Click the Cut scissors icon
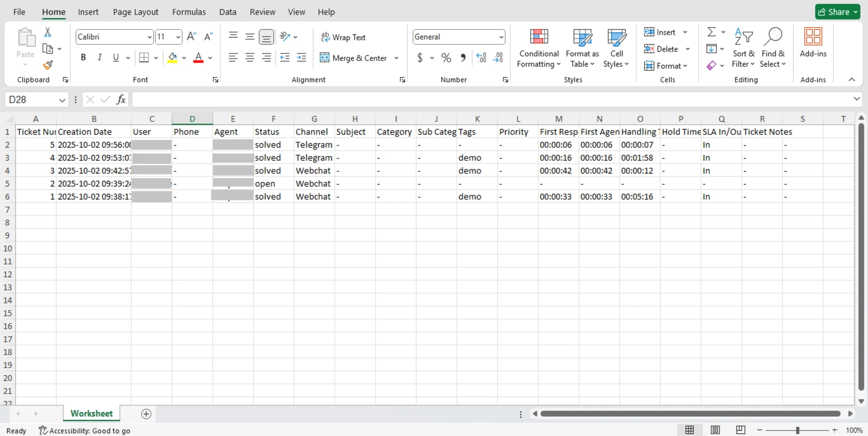868x436 pixels. pos(47,32)
